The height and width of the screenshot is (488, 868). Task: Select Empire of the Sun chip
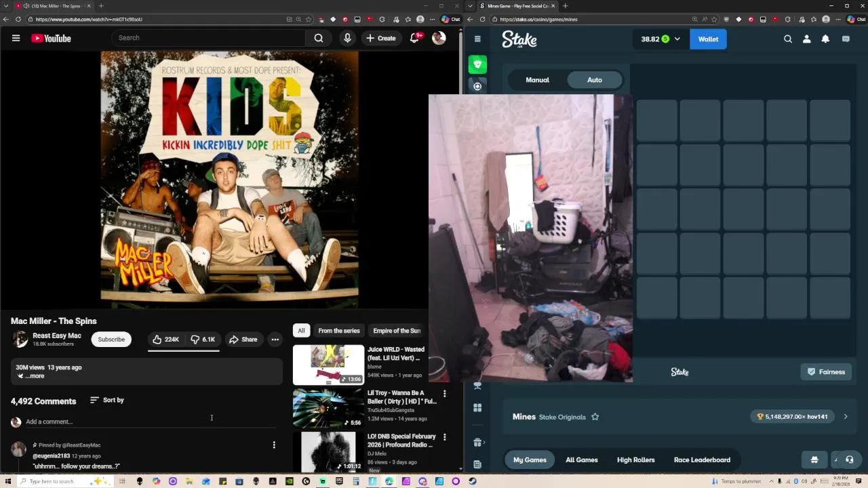397,331
